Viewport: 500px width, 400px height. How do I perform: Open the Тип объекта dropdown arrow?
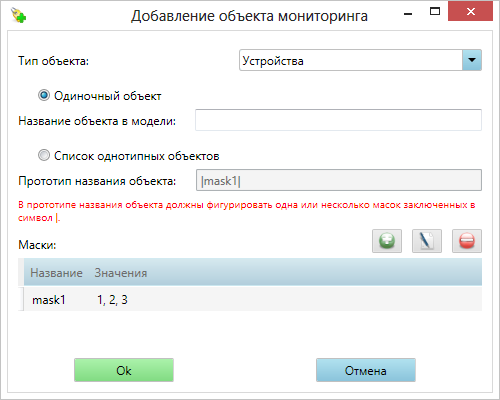click(x=472, y=60)
